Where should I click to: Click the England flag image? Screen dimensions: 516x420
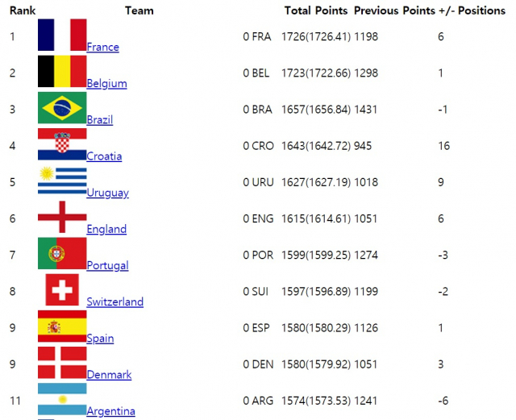tap(62, 217)
